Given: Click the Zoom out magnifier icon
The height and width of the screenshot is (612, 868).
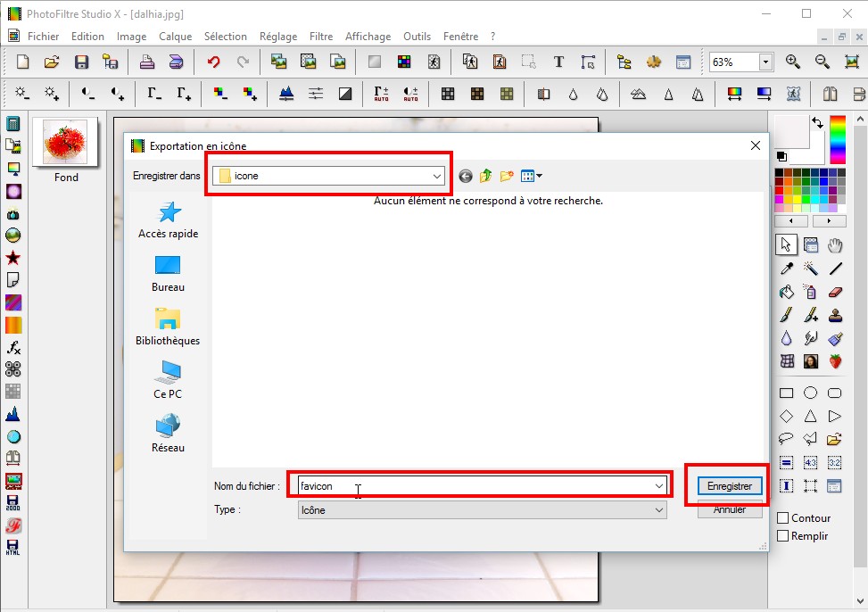Looking at the screenshot, I should coord(822,62).
